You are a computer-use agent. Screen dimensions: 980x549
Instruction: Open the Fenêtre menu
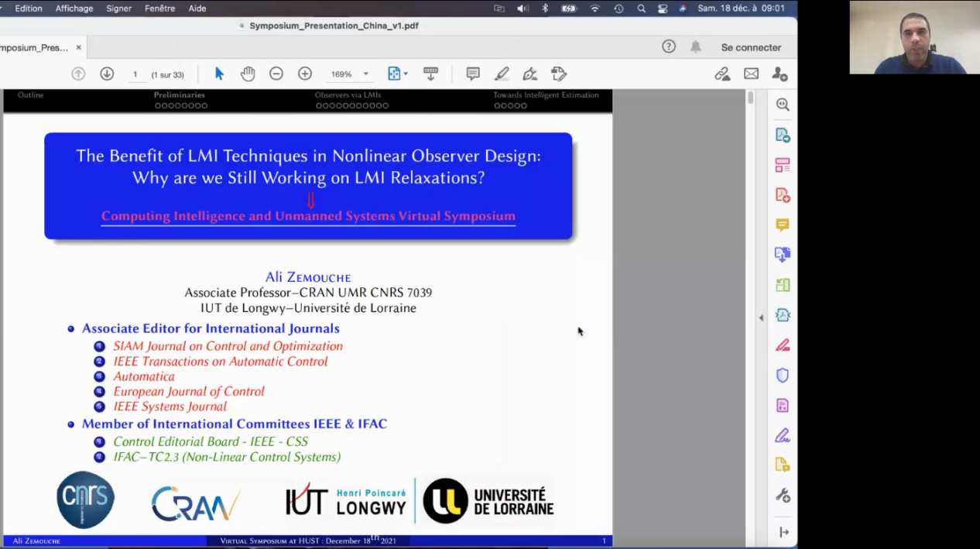click(159, 9)
